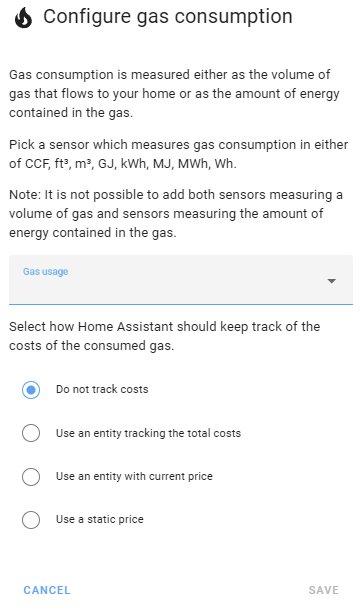This screenshot has width=362, height=614.
Task: Click the "Gas usage" field label
Action: (45, 271)
